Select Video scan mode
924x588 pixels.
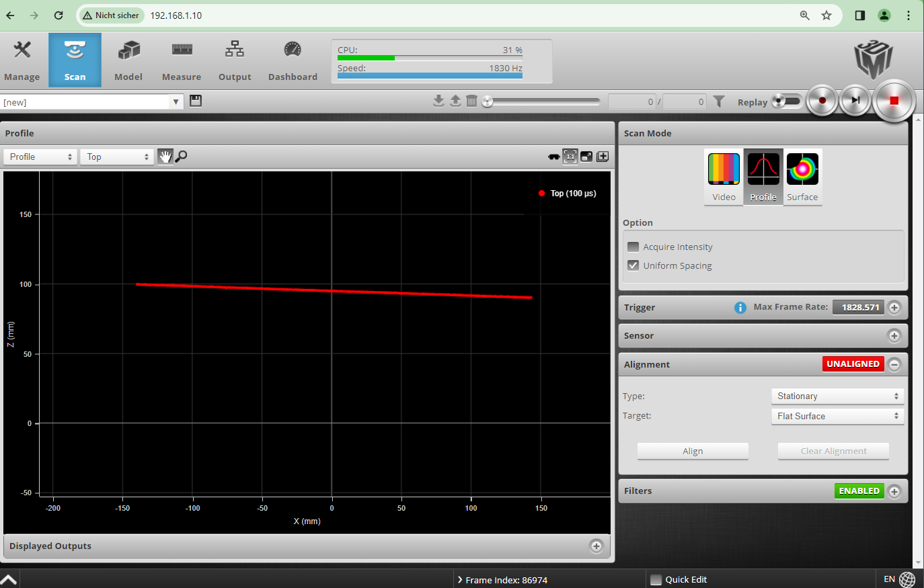pyautogui.click(x=724, y=177)
